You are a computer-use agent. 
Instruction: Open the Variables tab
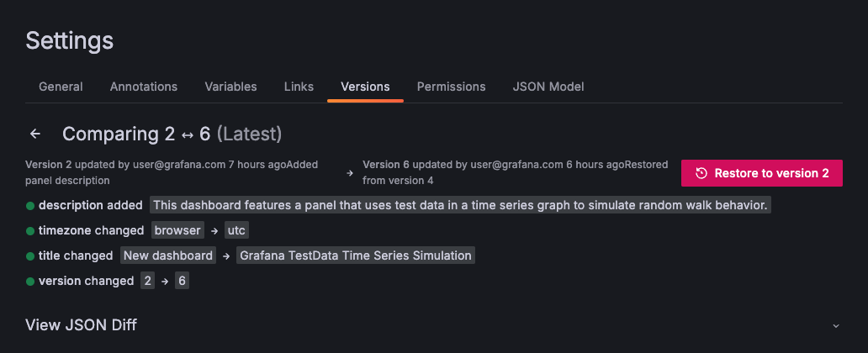230,87
